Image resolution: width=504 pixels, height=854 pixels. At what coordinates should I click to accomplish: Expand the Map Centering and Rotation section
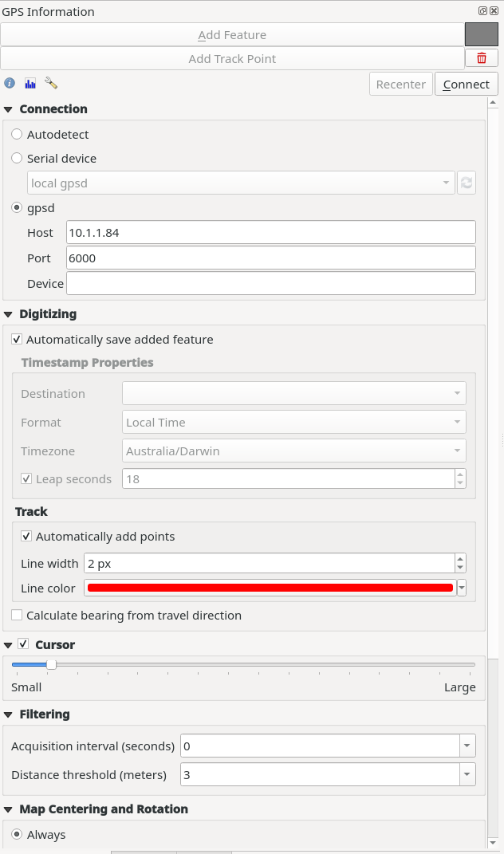[8, 809]
